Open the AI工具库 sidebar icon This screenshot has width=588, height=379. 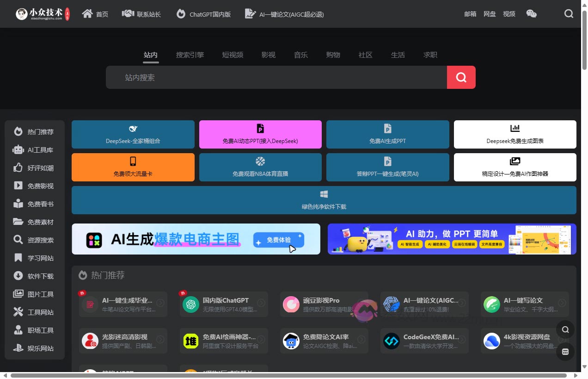pyautogui.click(x=18, y=149)
